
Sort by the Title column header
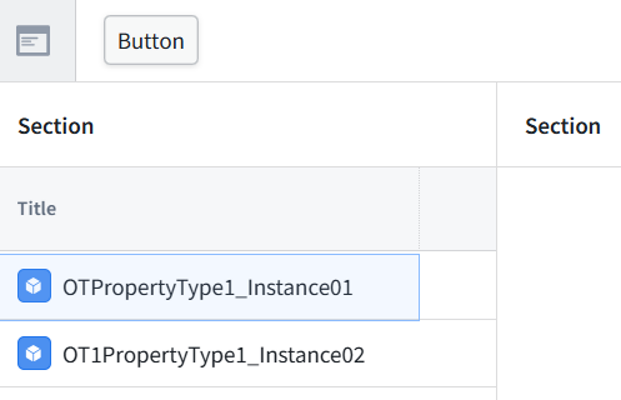pos(37,209)
